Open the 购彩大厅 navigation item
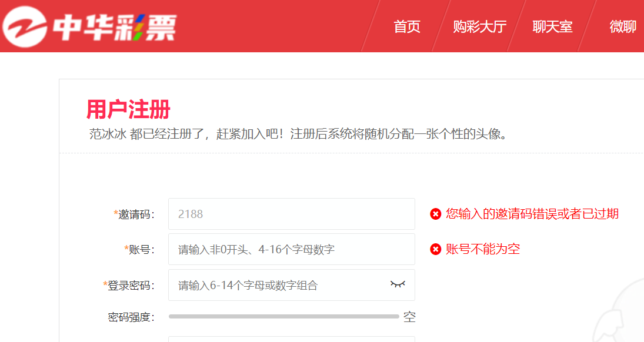The image size is (644, 342). [479, 26]
